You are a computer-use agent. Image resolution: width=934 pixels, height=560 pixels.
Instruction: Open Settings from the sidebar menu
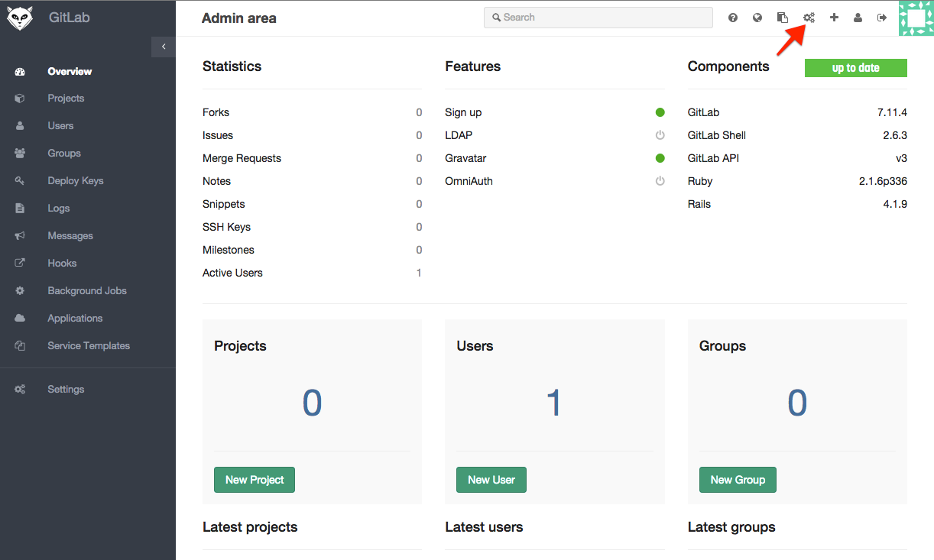66,389
